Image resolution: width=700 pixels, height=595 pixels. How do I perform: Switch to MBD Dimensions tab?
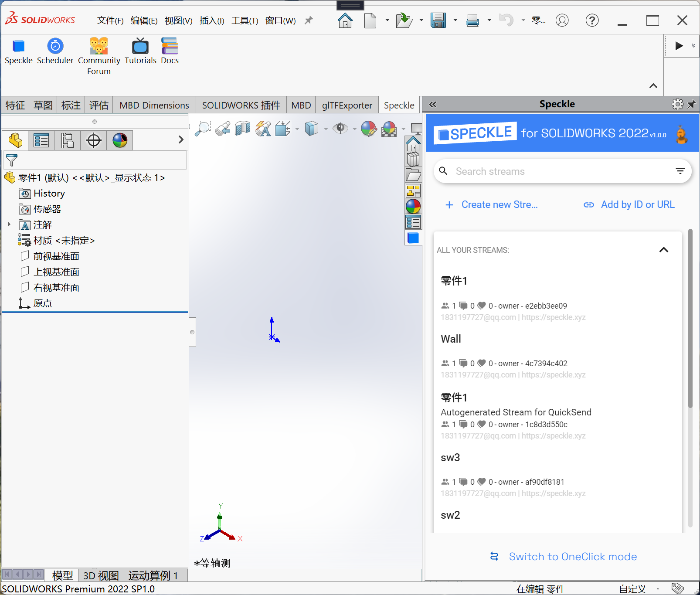click(154, 105)
